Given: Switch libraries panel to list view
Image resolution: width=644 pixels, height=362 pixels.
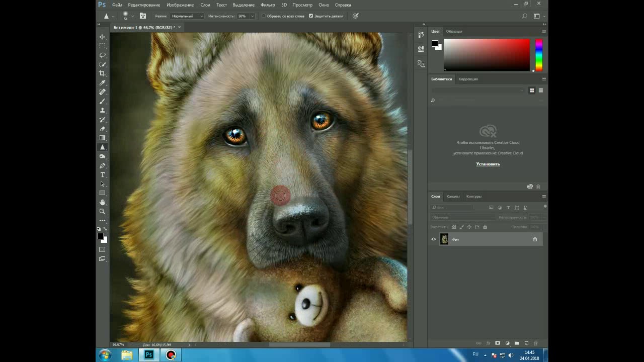Looking at the screenshot, I should pyautogui.click(x=541, y=90).
